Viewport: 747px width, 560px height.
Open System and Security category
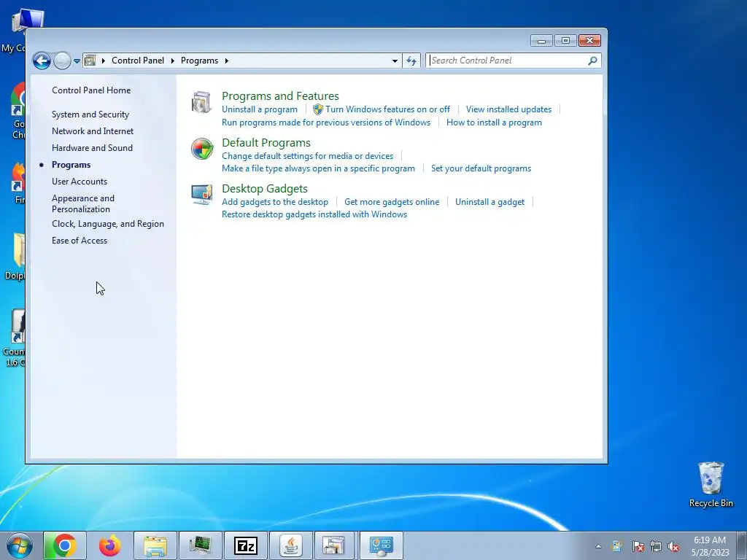click(90, 114)
